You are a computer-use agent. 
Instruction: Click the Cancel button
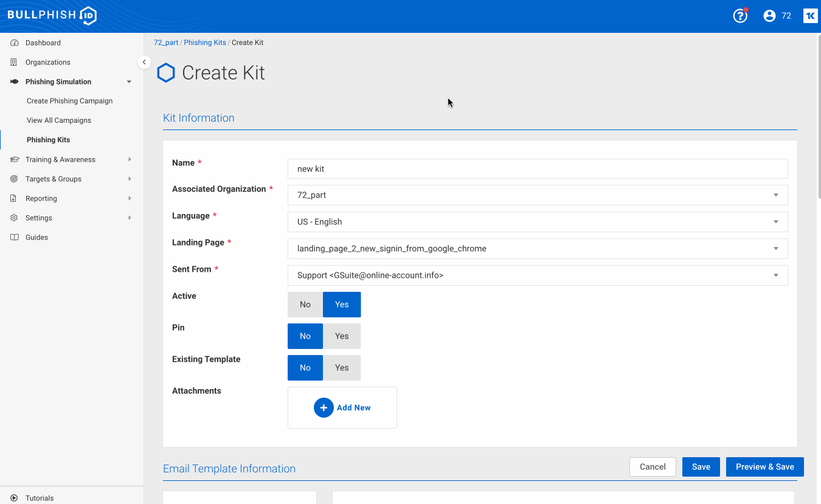[x=653, y=467]
